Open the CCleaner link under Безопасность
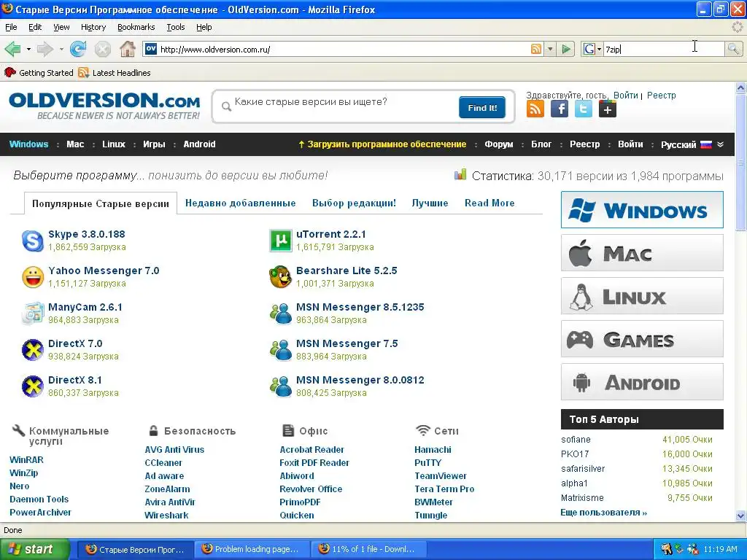747x560 pixels. (x=163, y=463)
